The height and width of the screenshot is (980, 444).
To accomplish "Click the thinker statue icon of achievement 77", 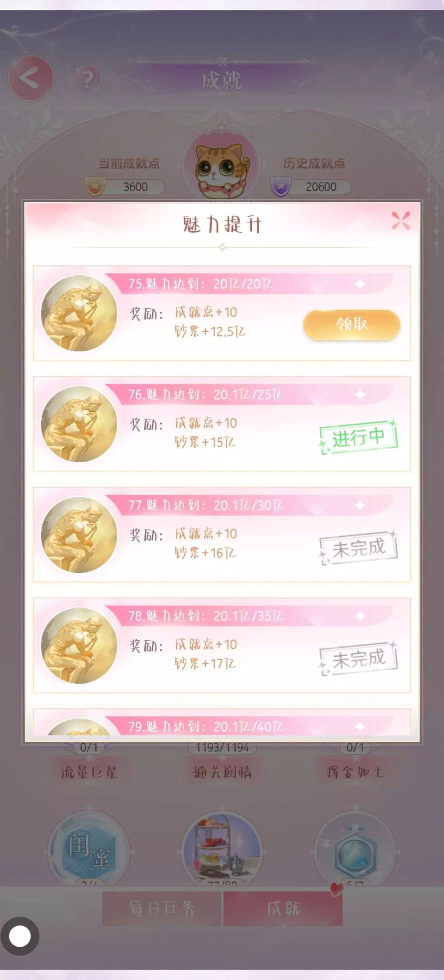I will coord(79,534).
